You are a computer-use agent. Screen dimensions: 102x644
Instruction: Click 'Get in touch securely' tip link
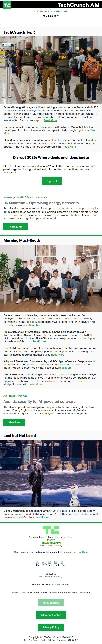point(51,577)
